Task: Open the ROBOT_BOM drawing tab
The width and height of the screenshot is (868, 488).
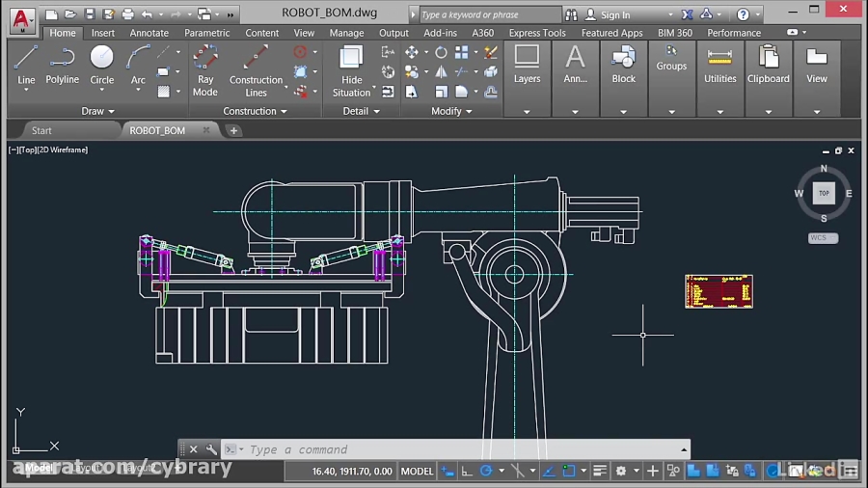Action: point(157,130)
